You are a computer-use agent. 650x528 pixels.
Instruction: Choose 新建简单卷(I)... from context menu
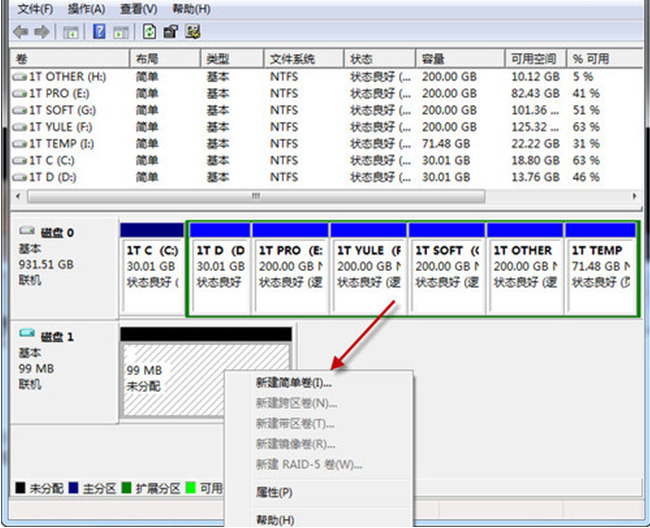coord(294,382)
